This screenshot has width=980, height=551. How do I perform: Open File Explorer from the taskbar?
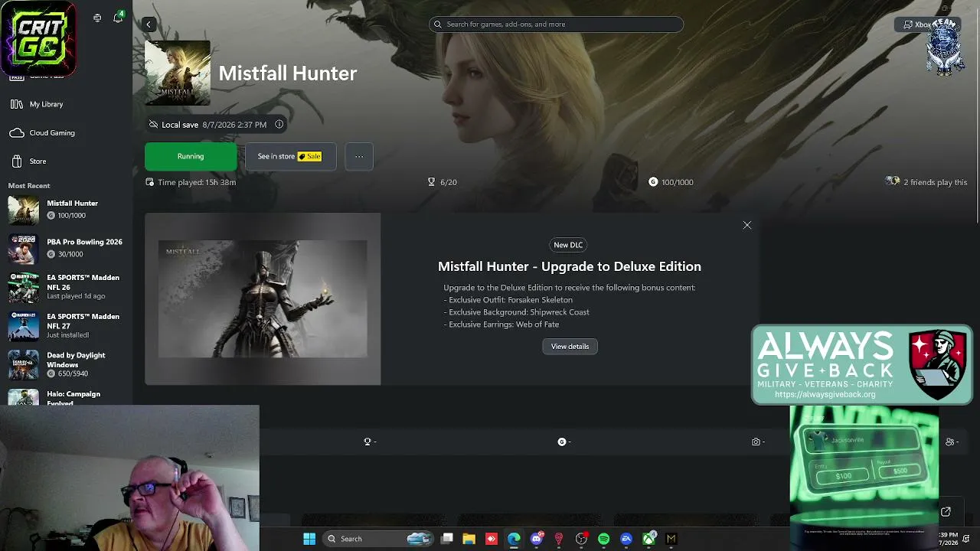[469, 539]
